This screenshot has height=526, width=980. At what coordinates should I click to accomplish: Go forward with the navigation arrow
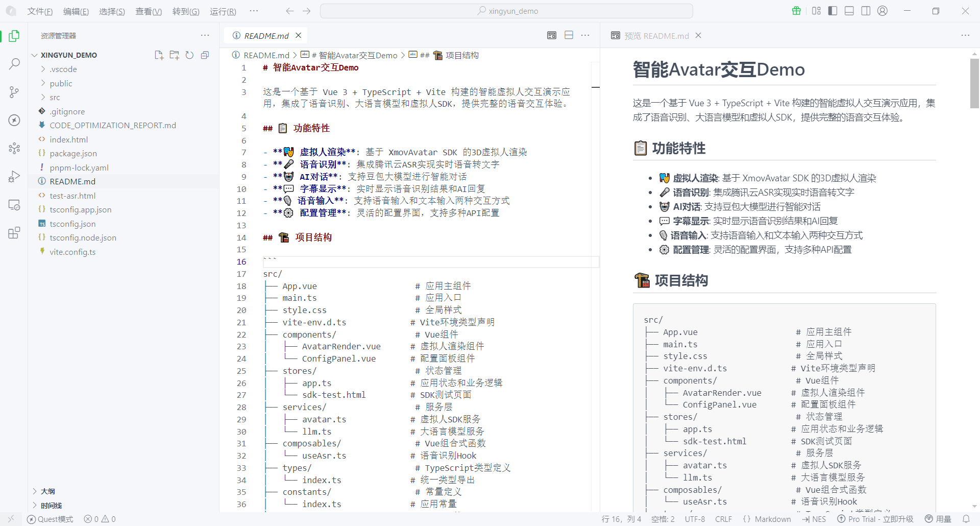click(306, 11)
